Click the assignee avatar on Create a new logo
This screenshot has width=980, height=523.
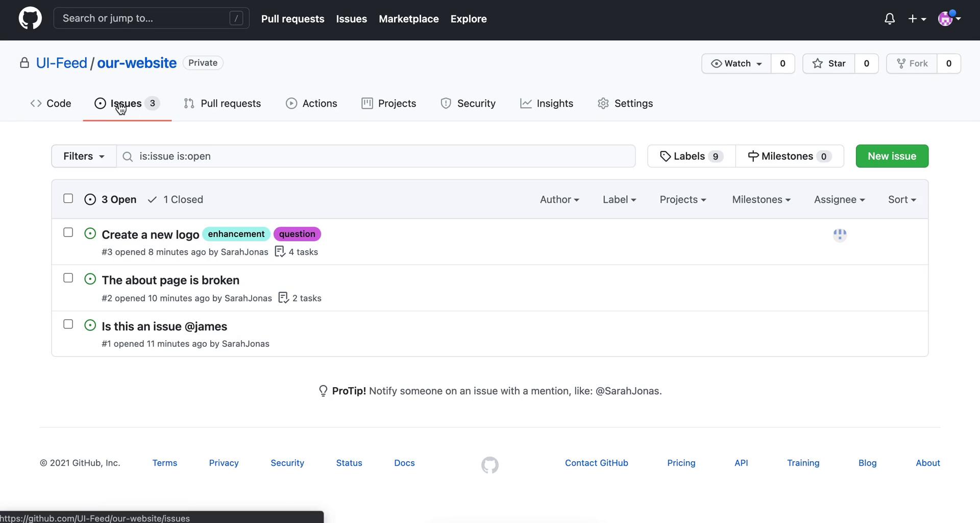coord(840,234)
